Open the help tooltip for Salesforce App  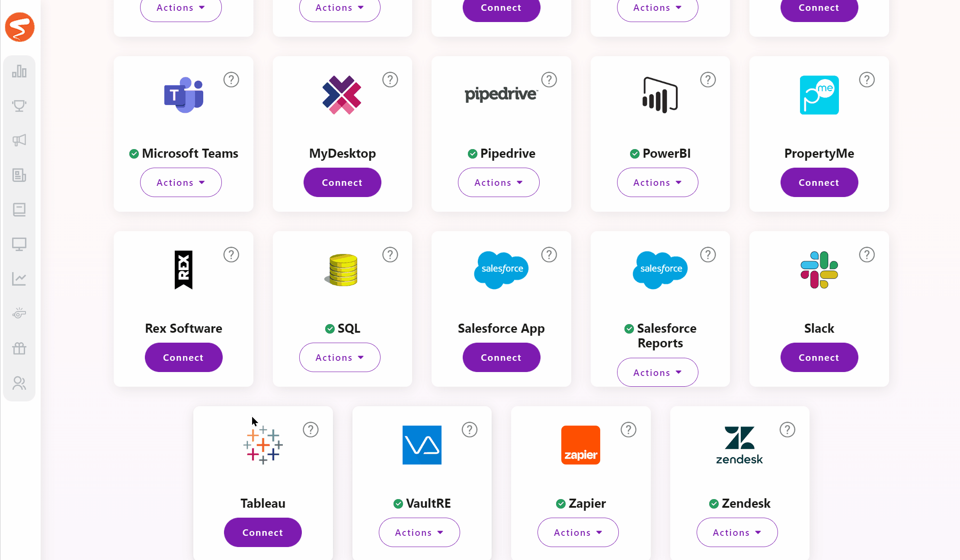coord(549,254)
